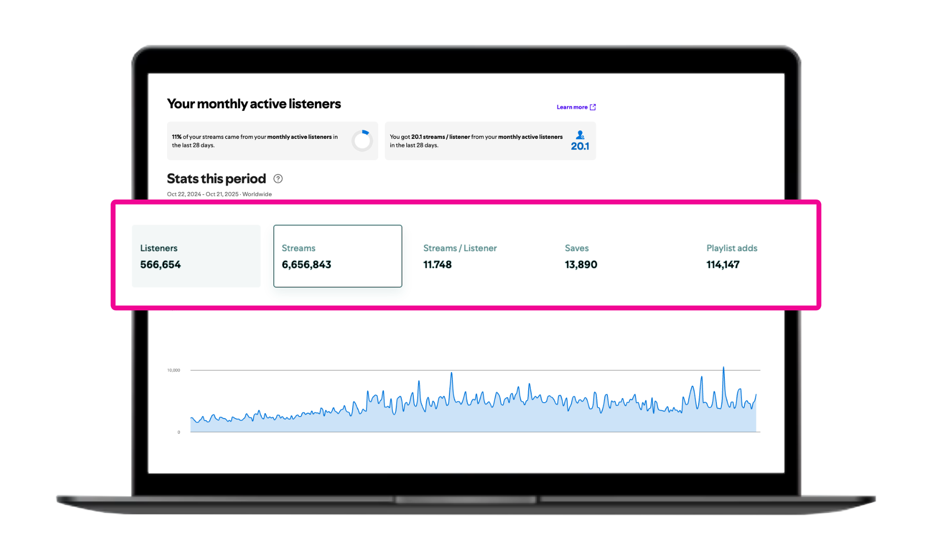932x560 pixels.
Task: Click the external link icon beside Learn more
Action: [593, 107]
